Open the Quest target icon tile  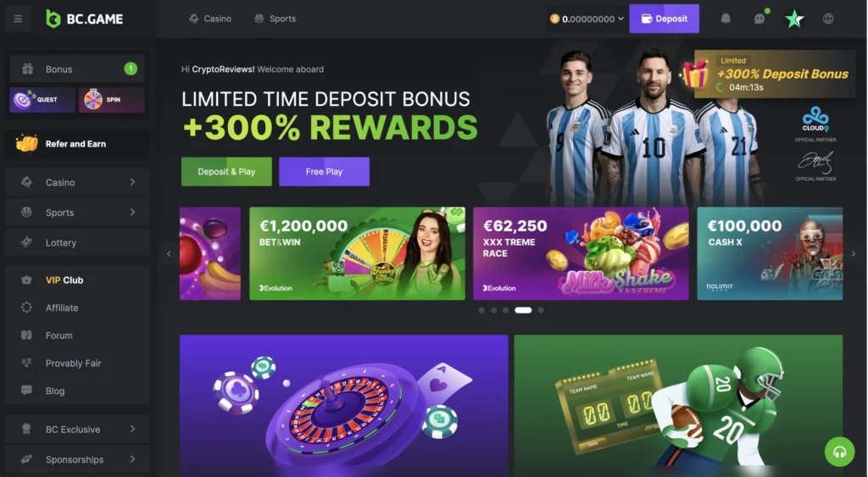click(42, 100)
